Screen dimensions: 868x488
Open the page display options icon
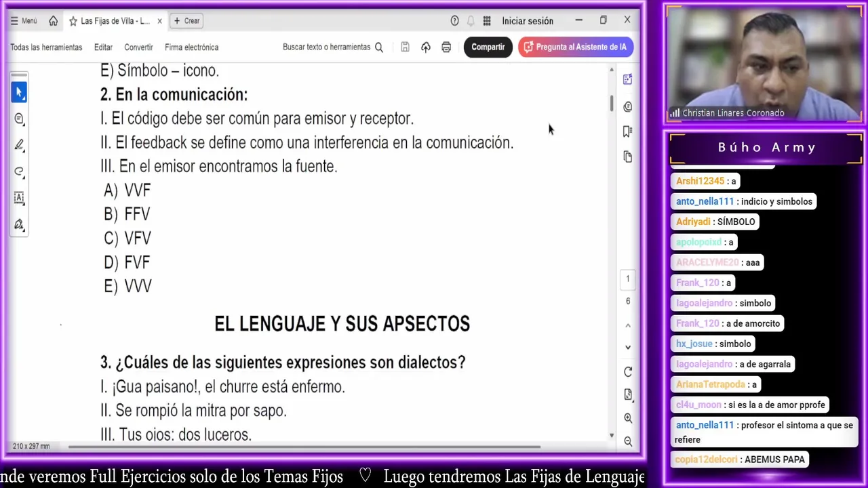[x=627, y=394]
